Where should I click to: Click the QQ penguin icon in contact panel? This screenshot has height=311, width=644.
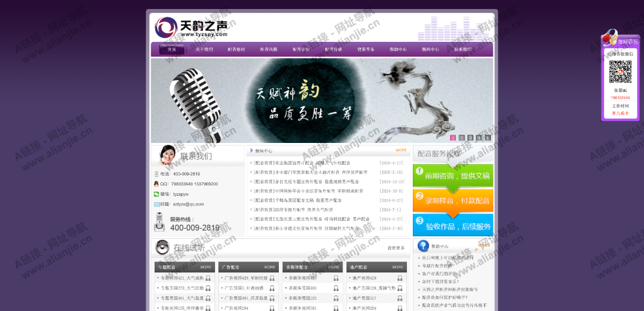point(156,184)
